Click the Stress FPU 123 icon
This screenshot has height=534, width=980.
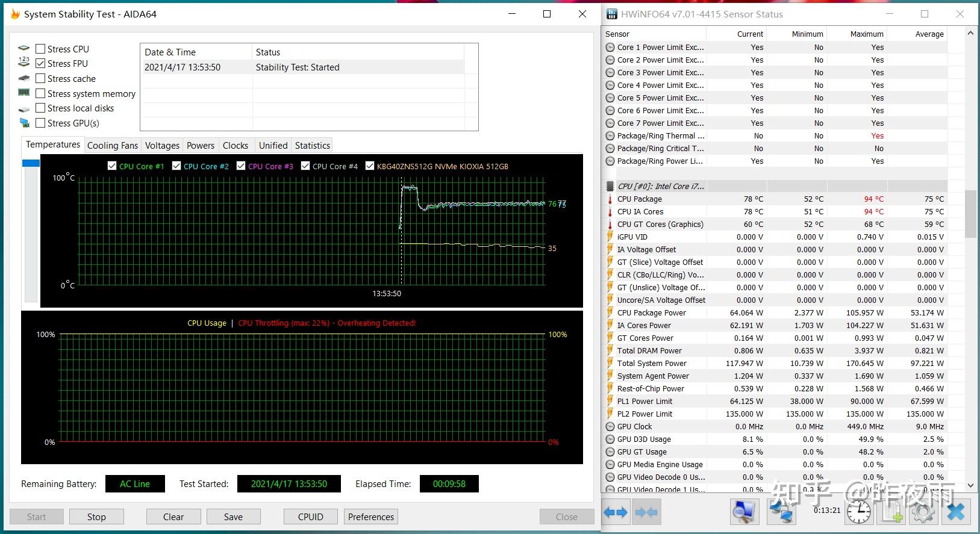point(24,63)
